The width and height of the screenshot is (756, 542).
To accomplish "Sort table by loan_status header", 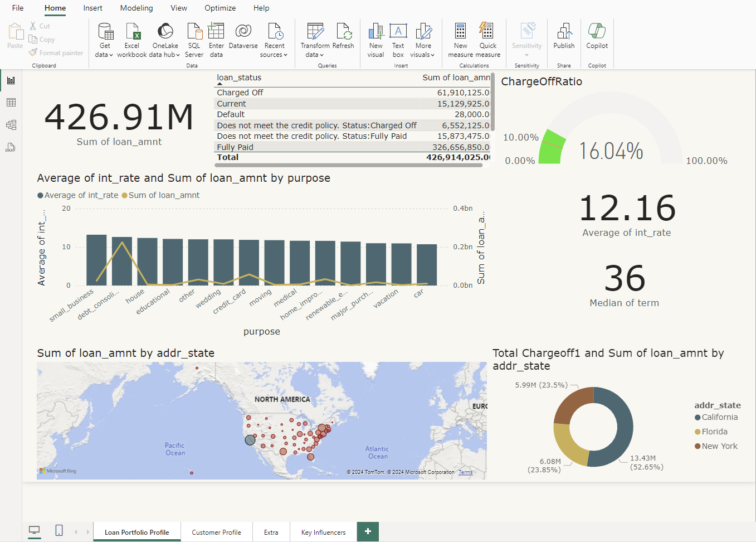I will 239,78.
